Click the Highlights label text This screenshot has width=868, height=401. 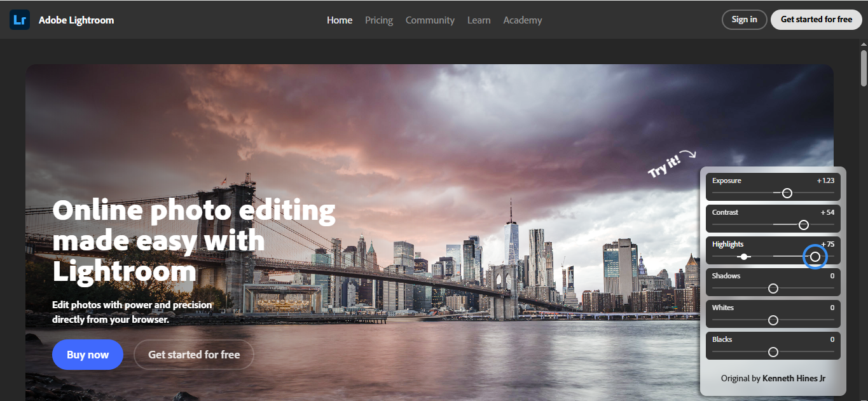click(x=727, y=244)
